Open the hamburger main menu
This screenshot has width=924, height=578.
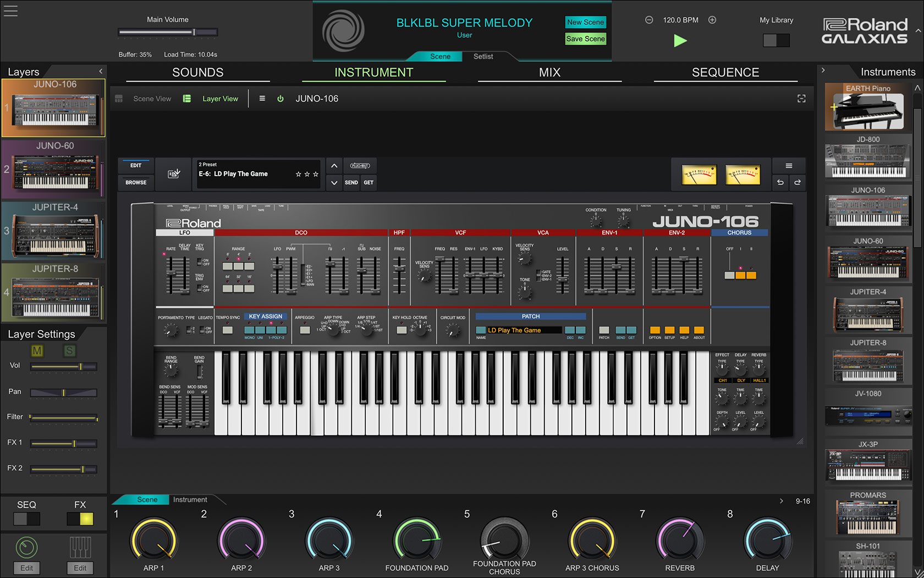click(10, 10)
